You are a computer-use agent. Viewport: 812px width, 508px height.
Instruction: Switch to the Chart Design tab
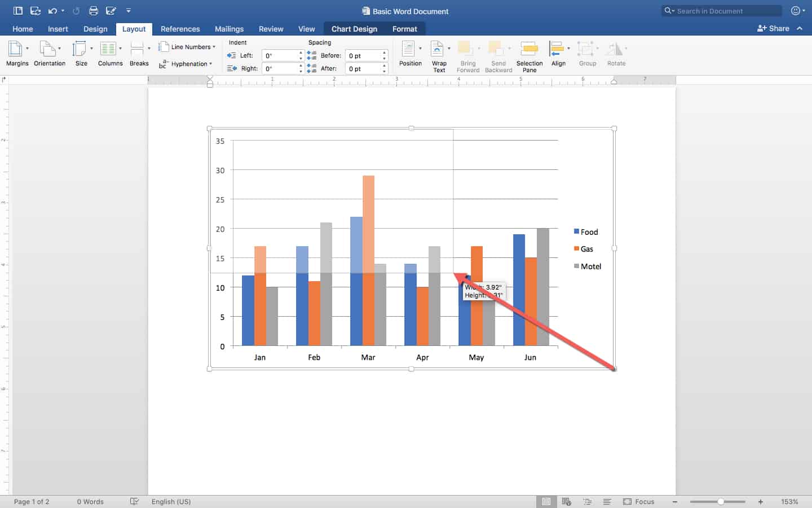(354, 29)
